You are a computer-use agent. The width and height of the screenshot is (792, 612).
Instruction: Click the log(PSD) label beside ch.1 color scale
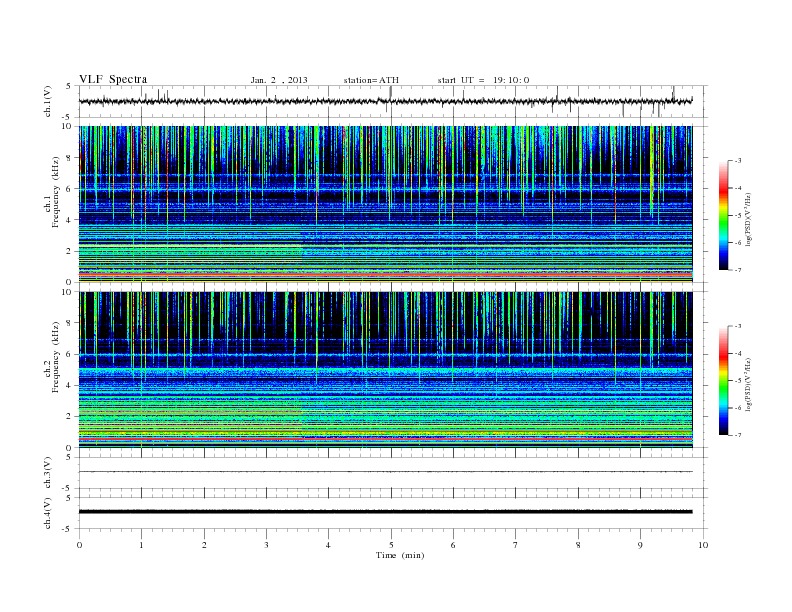pyautogui.click(x=749, y=218)
